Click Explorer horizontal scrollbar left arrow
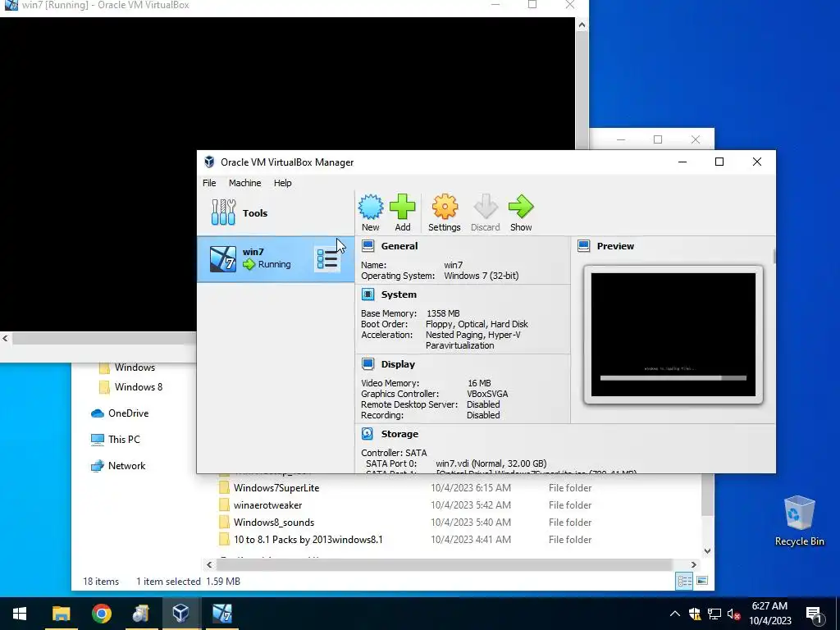The width and height of the screenshot is (840, 630). (209, 564)
